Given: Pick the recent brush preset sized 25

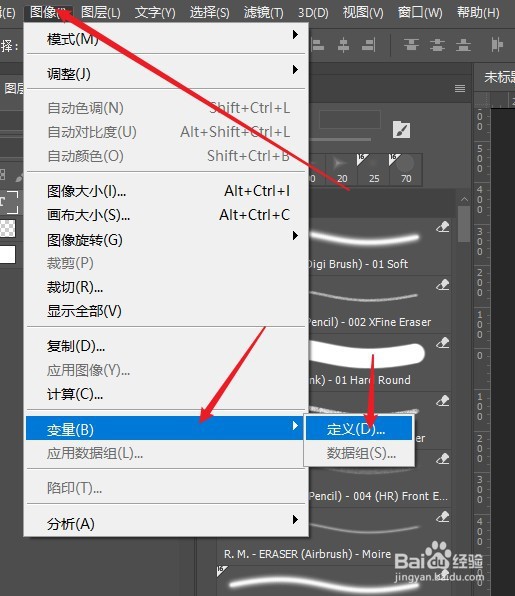Looking at the screenshot, I should click(374, 170).
